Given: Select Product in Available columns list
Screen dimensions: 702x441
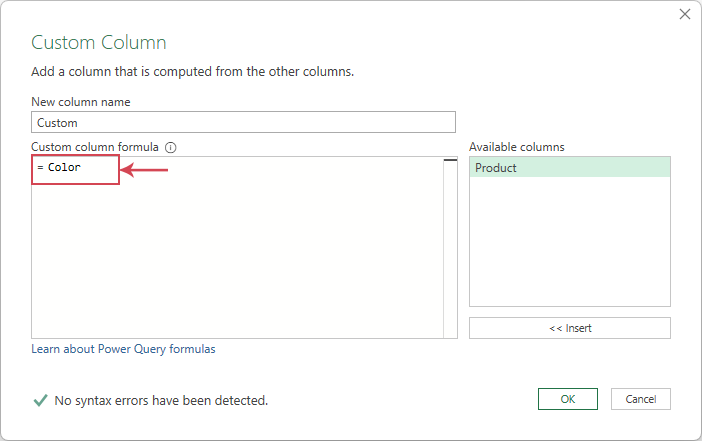Looking at the screenshot, I should tap(569, 168).
